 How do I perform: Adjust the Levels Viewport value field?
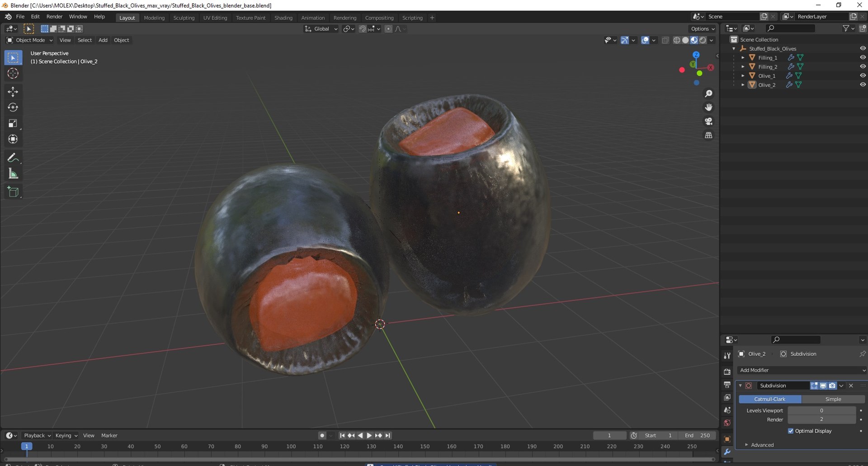tap(821, 411)
